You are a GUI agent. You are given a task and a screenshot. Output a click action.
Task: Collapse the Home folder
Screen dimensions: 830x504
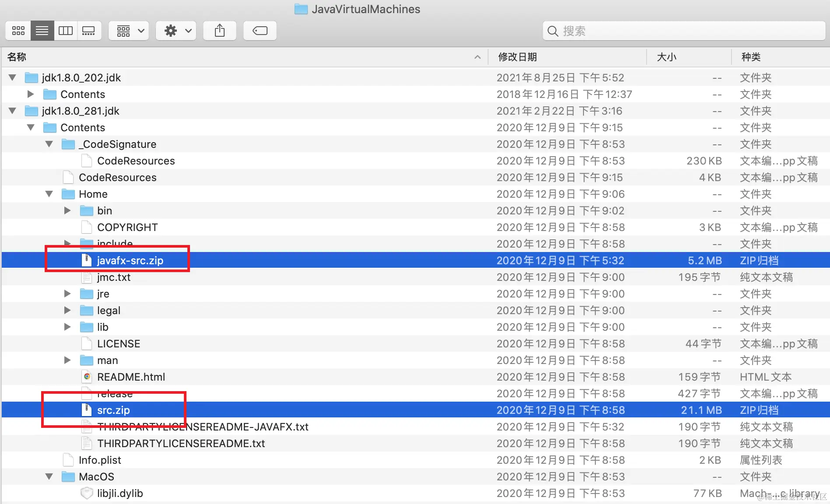coord(49,194)
